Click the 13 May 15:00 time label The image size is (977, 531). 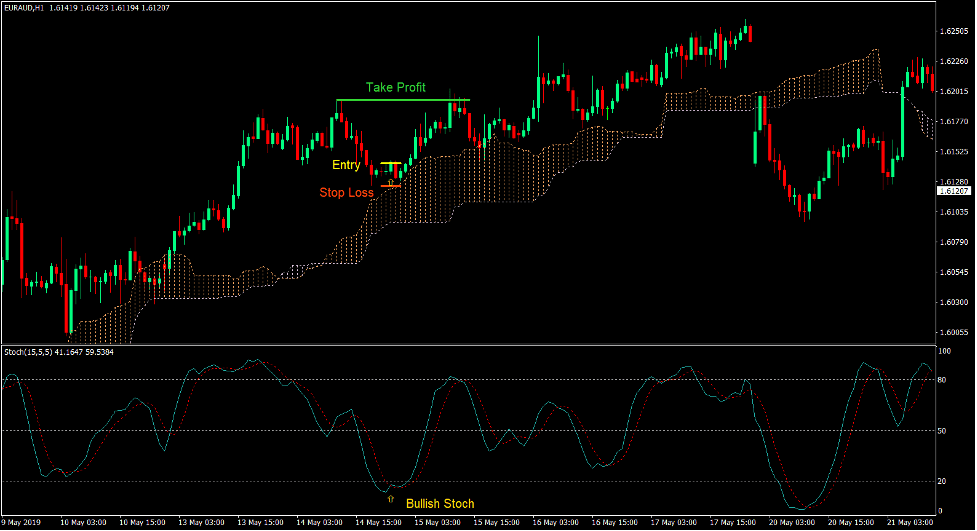(x=260, y=522)
